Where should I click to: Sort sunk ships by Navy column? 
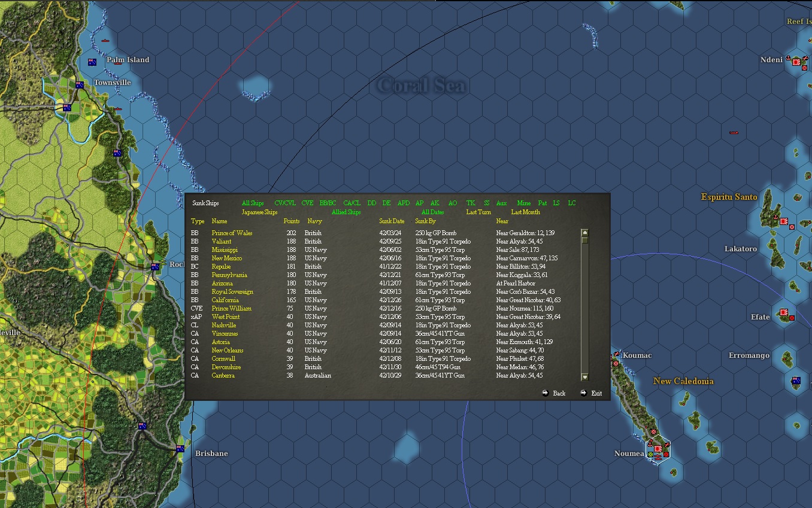click(x=314, y=221)
